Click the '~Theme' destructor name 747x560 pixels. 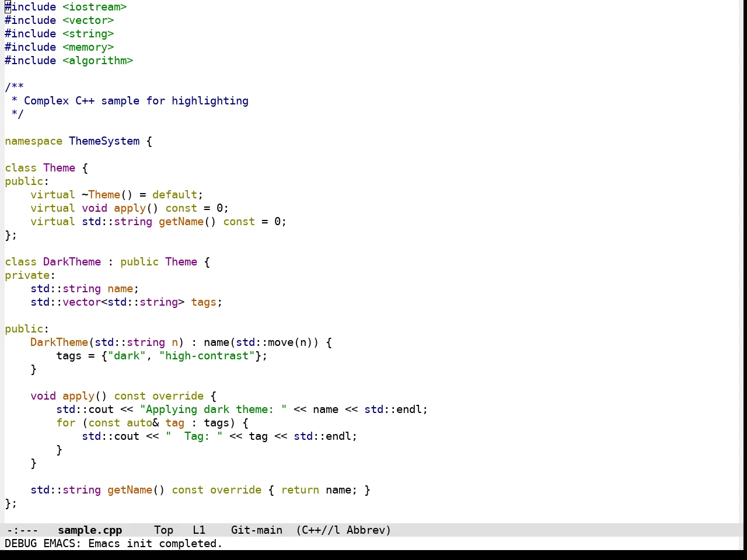pyautogui.click(x=101, y=195)
